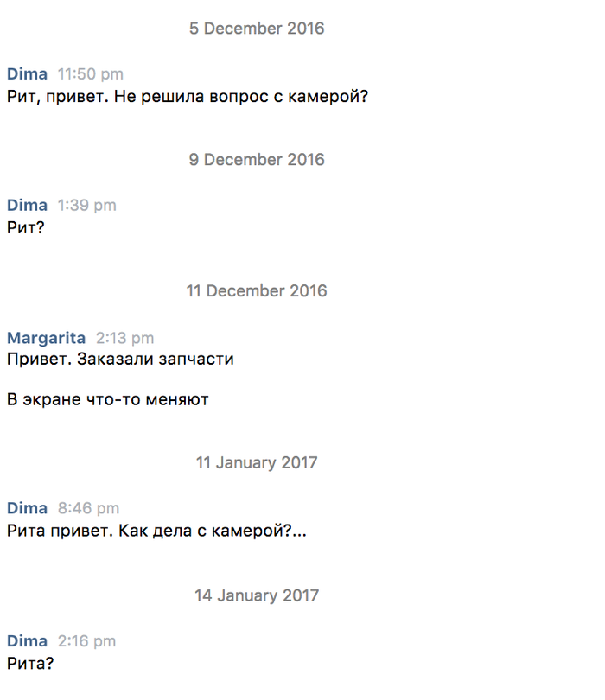Select the 9 December 2016 date separator
Image resolution: width=605 pixels, height=700 pixels.
(257, 160)
